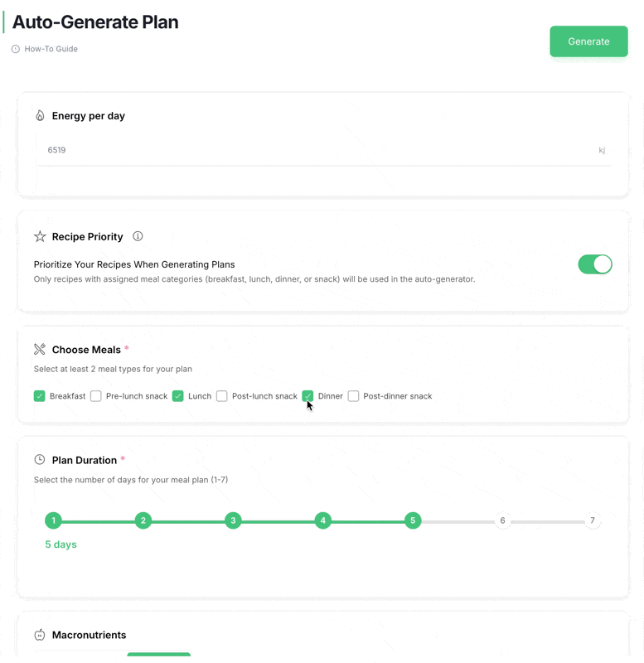Open the Recipe Priority info icon

pyautogui.click(x=138, y=236)
